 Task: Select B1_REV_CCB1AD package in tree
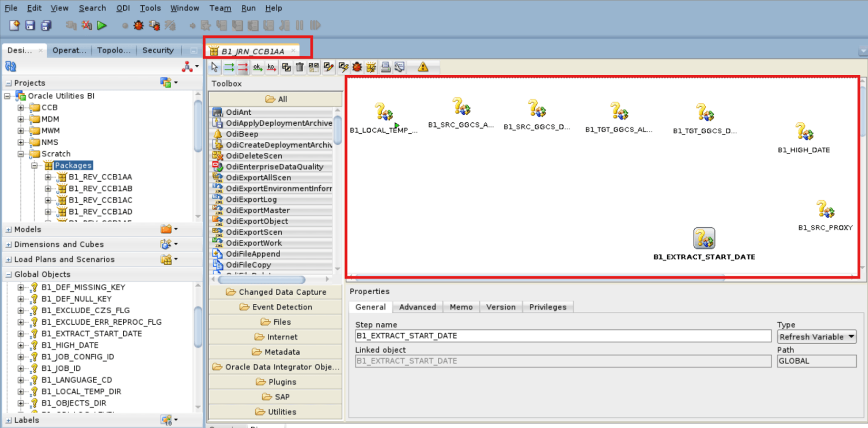point(100,212)
